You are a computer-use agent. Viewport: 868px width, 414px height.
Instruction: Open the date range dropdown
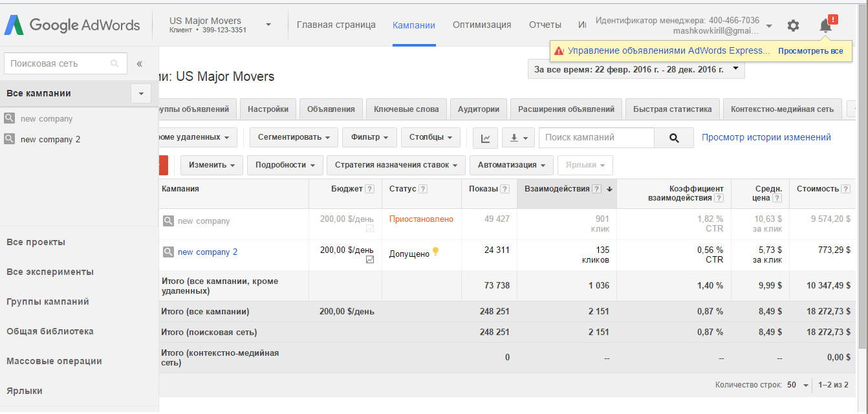click(636, 69)
